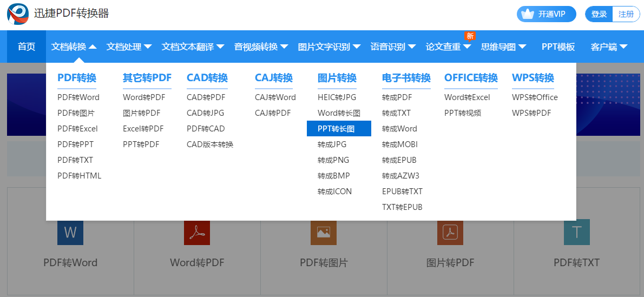Choose PDF转HTML menu entry
The height and width of the screenshot is (297, 644).
(79, 176)
